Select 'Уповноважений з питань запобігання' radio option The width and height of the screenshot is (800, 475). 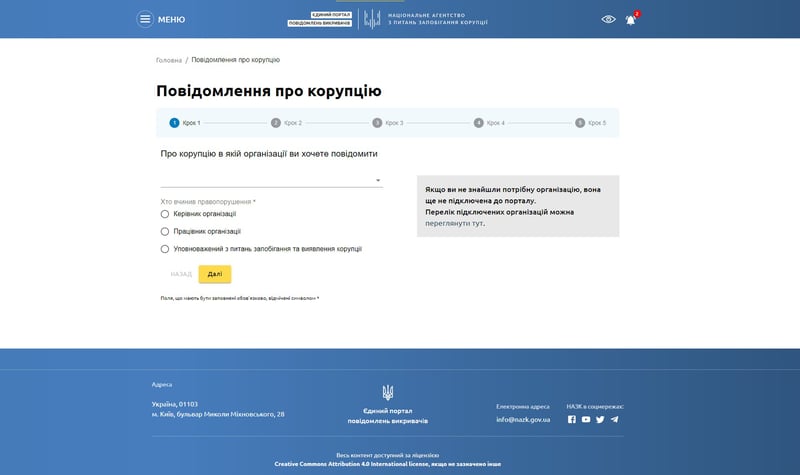(x=165, y=249)
